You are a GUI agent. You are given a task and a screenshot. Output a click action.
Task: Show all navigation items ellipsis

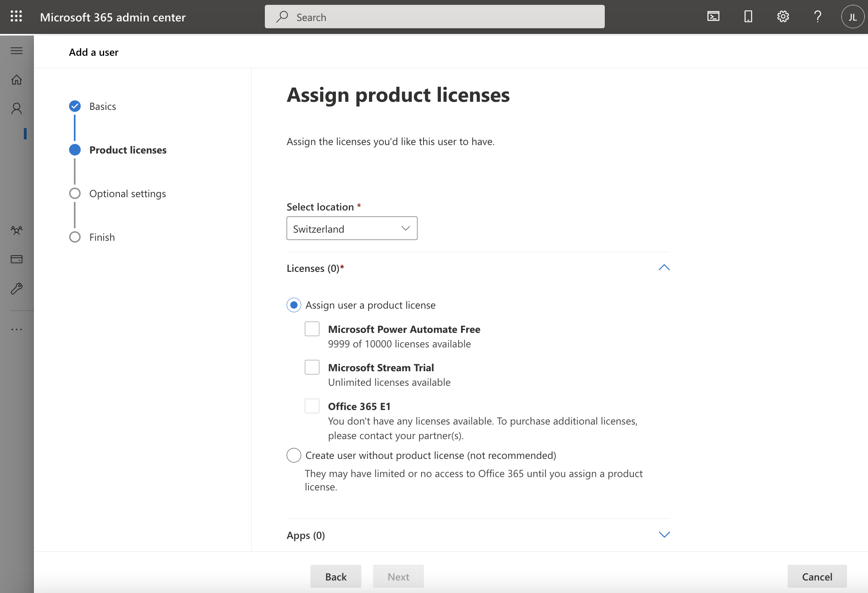click(x=17, y=329)
